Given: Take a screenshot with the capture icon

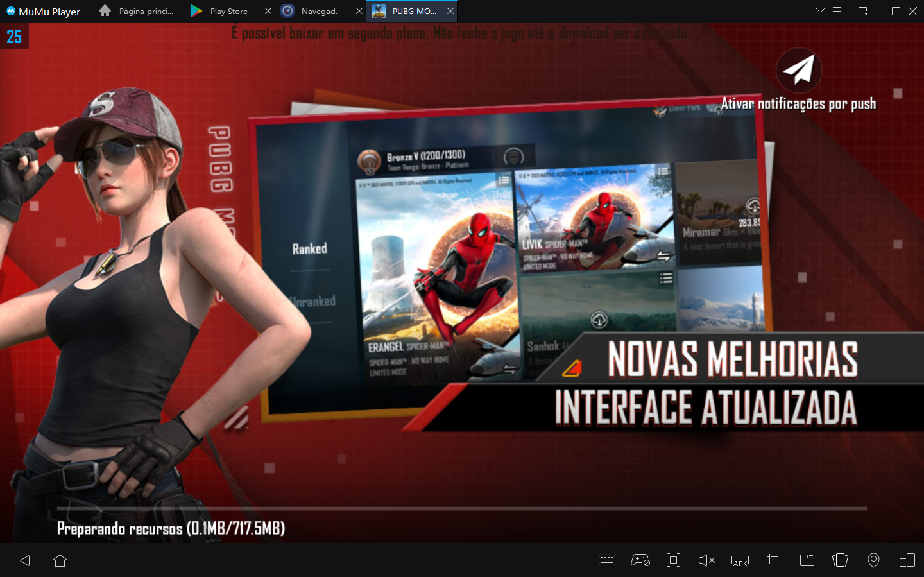Looking at the screenshot, I should click(x=673, y=560).
